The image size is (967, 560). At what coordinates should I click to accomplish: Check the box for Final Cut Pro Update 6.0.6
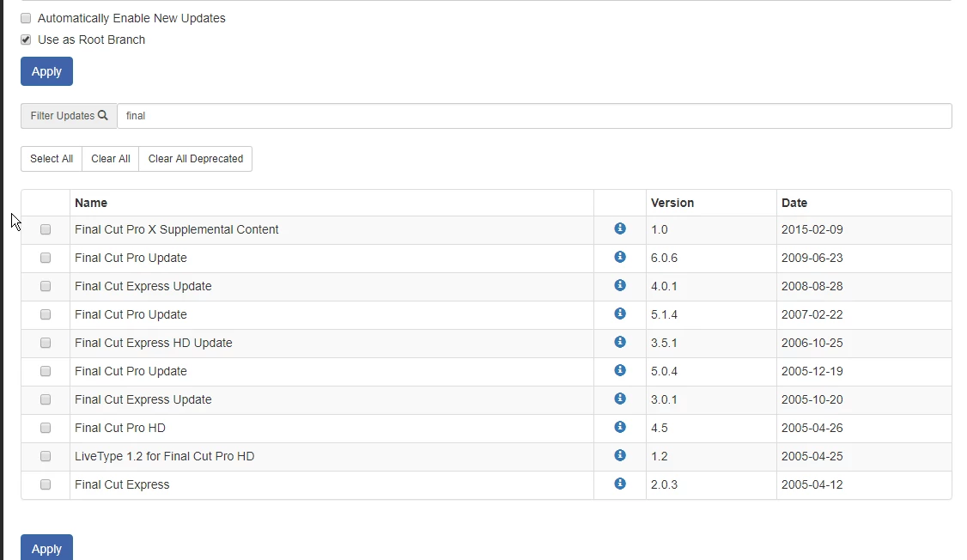coord(46,258)
